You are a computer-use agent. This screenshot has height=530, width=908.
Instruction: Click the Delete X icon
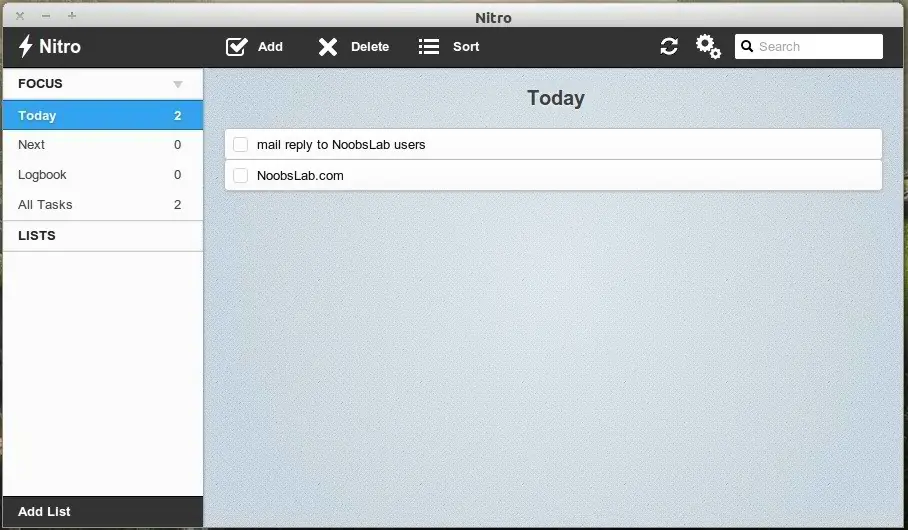[328, 47]
